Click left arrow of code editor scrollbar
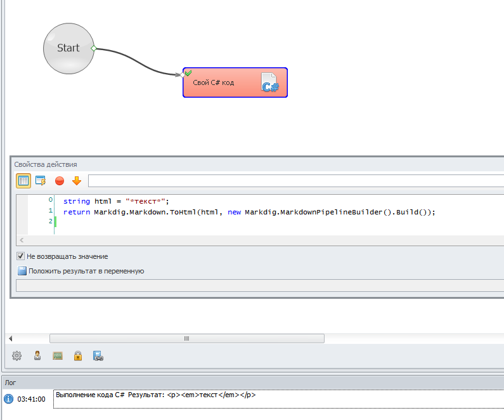The image size is (504, 420). pos(22,240)
